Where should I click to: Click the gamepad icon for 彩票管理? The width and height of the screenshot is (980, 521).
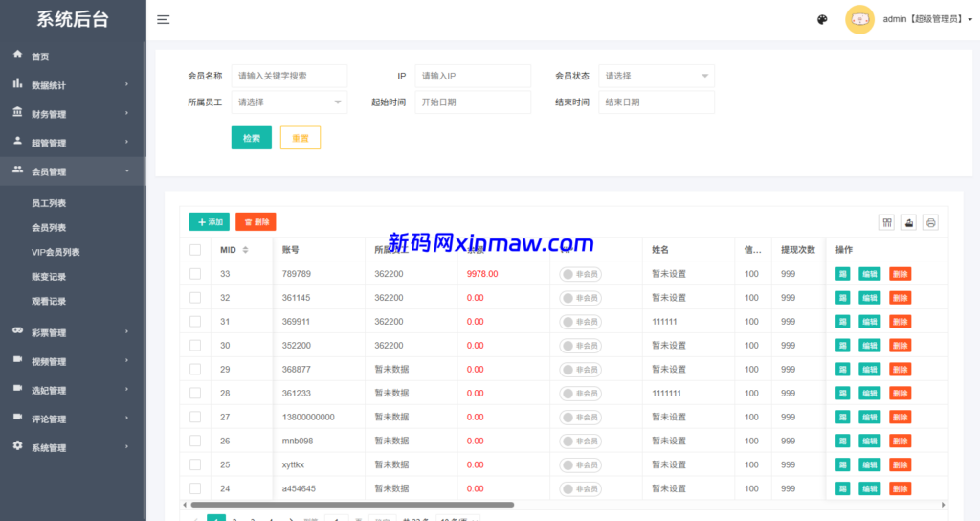17,330
